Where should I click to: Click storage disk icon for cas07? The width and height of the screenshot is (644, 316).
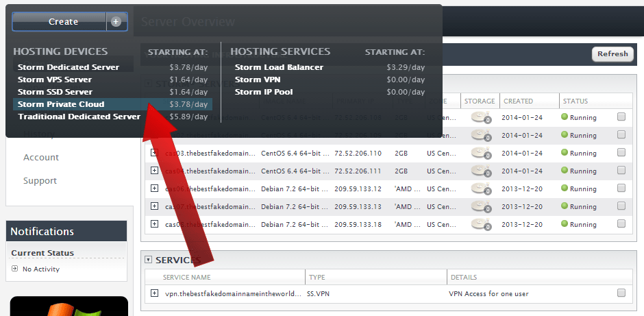point(481,206)
